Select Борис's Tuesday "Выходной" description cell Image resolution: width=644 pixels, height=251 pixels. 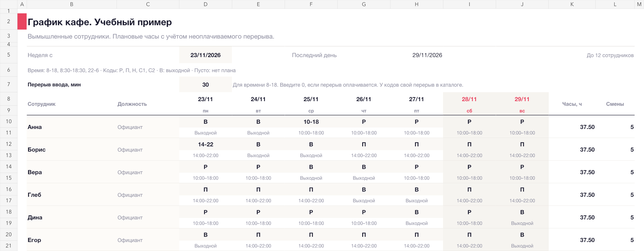[x=258, y=155]
